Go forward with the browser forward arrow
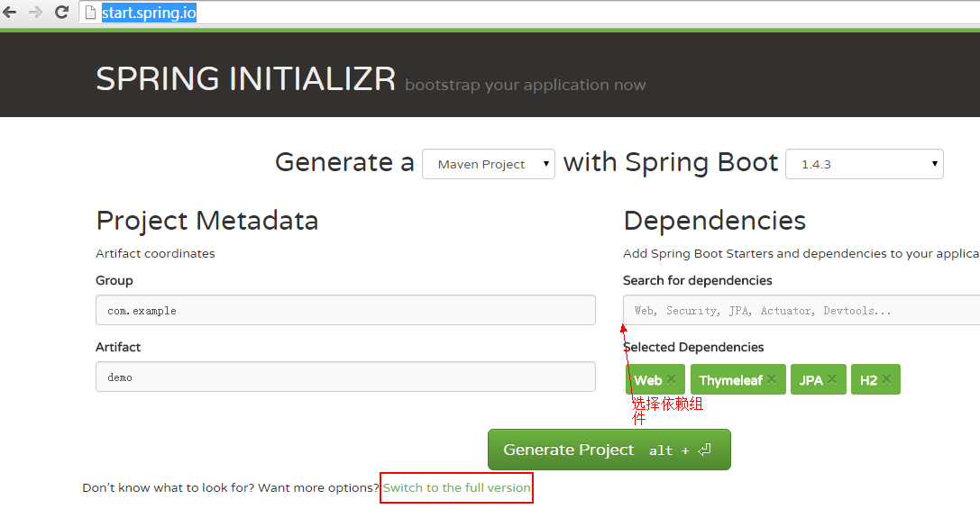This screenshot has width=980, height=518. click(x=36, y=12)
